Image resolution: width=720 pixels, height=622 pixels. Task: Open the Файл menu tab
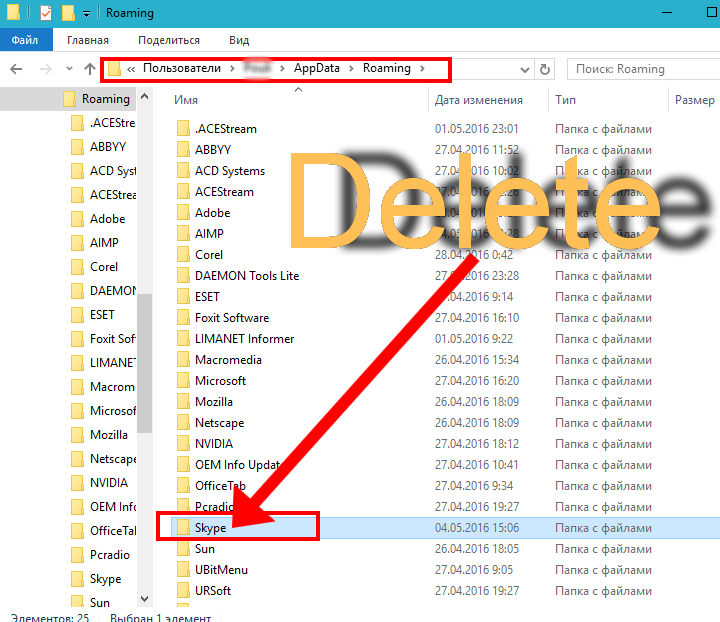(x=24, y=40)
